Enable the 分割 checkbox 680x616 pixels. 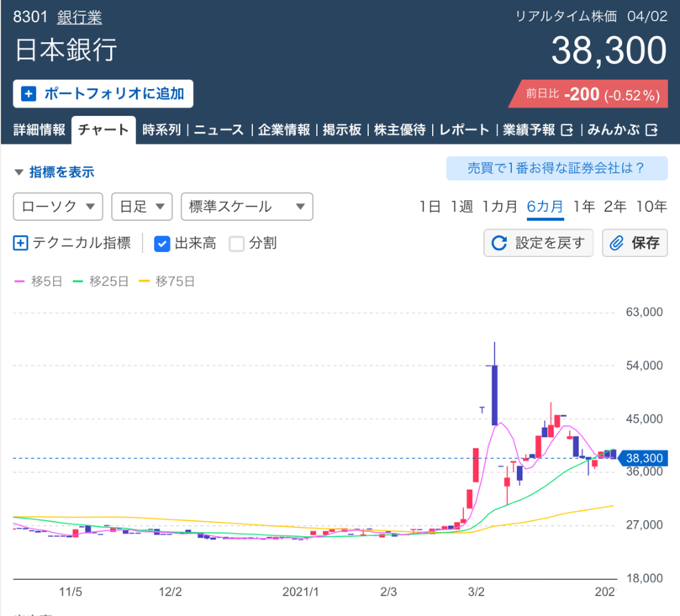click(237, 244)
